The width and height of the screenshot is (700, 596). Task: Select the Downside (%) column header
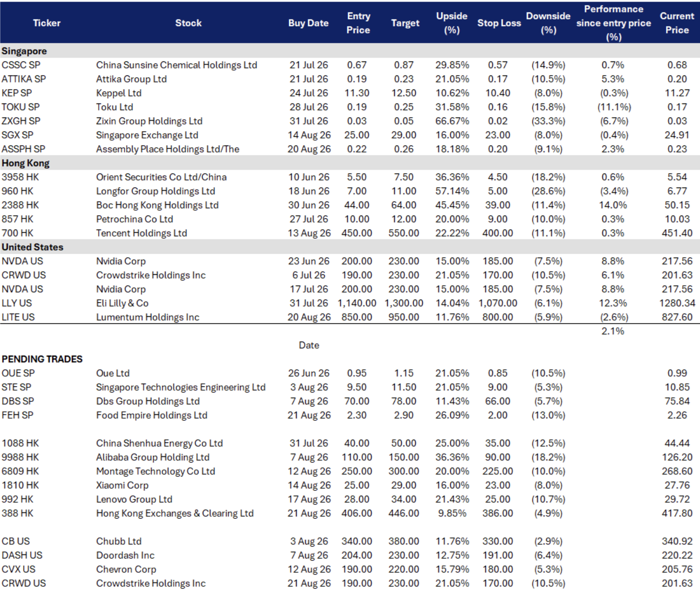tap(548, 23)
